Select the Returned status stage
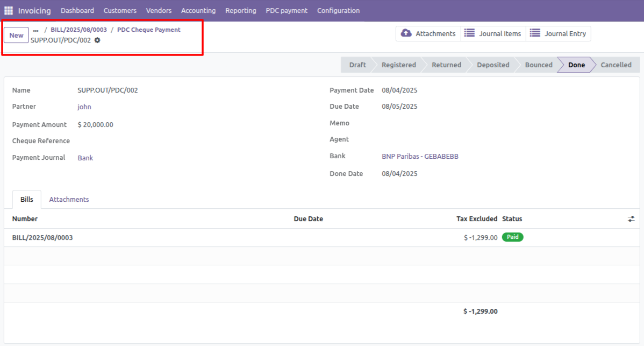 click(x=447, y=65)
